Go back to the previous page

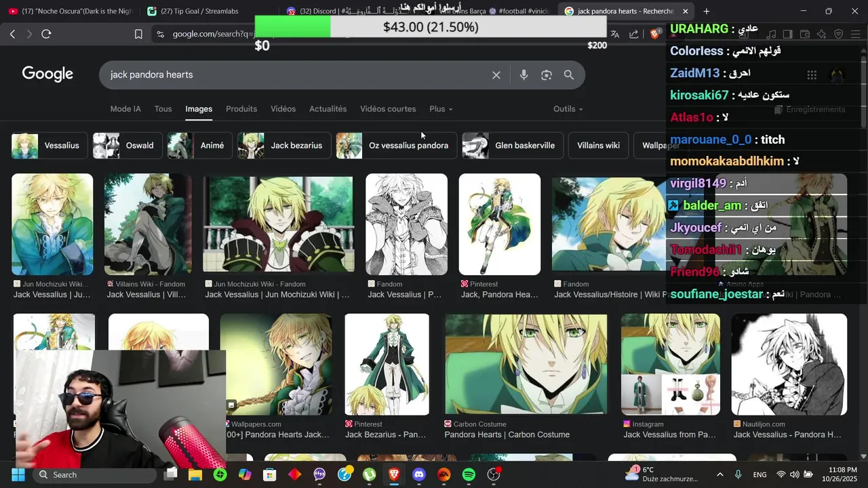[12, 34]
